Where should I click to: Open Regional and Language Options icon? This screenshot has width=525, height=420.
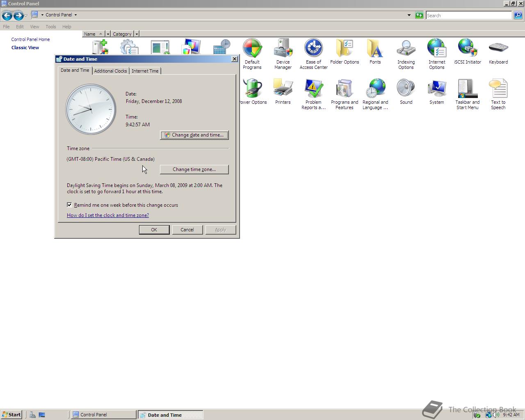pos(375,94)
